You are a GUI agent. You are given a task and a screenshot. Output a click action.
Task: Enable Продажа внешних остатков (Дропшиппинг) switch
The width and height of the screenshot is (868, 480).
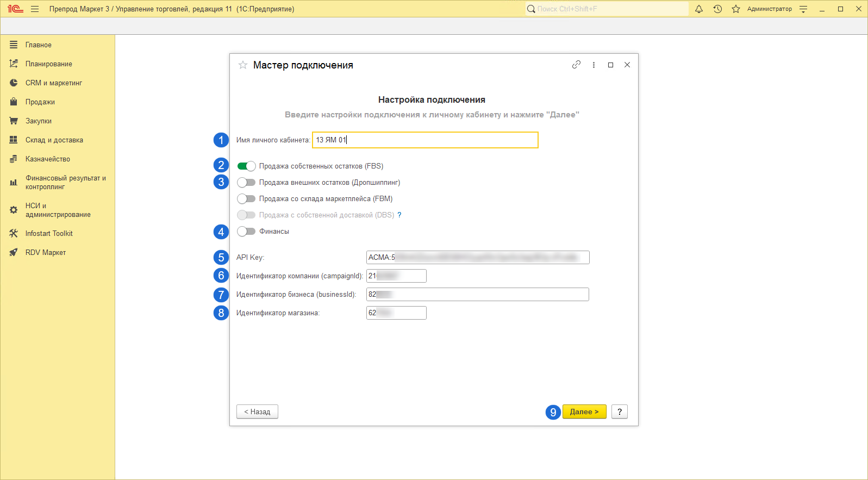(x=246, y=182)
